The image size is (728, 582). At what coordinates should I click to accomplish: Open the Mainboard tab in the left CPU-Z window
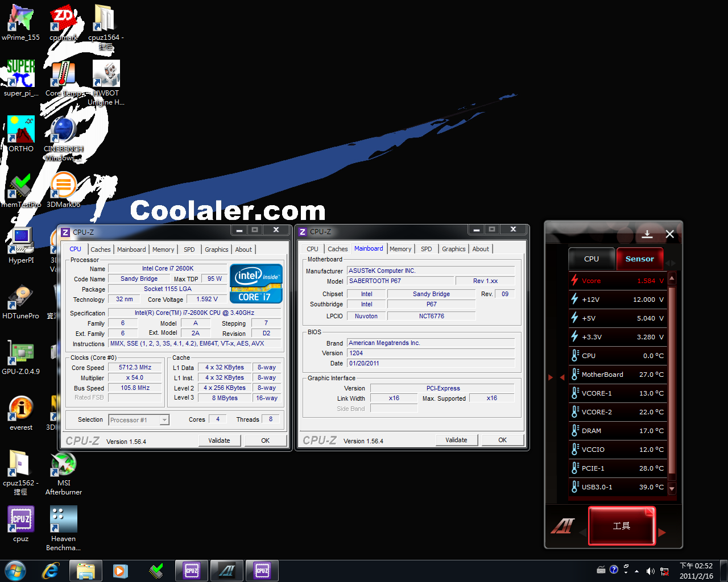131,250
